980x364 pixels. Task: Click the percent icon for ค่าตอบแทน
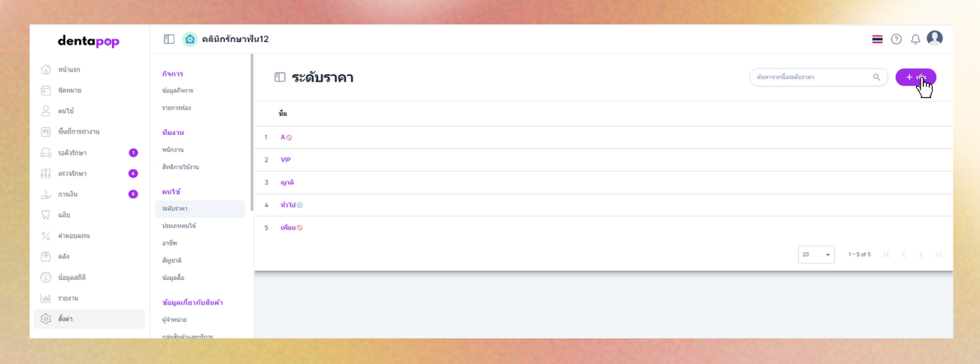pos(46,236)
